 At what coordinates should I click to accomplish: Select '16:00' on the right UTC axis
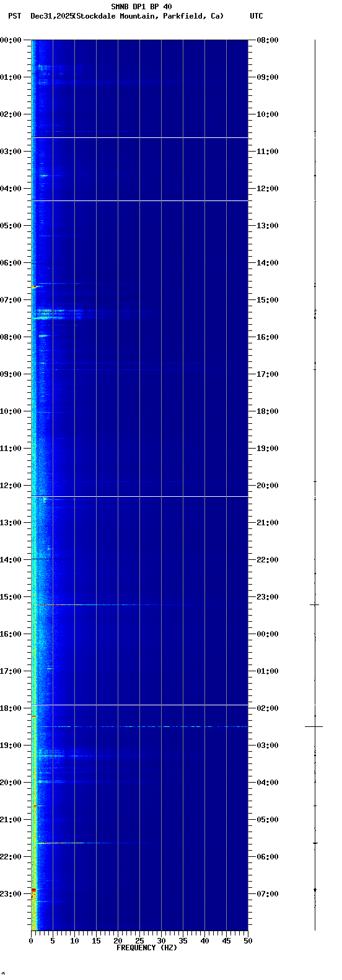click(x=268, y=337)
